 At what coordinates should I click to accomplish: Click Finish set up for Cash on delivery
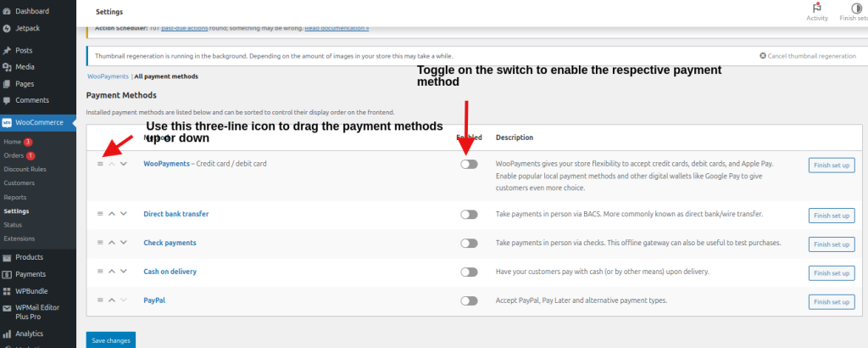[x=832, y=273]
